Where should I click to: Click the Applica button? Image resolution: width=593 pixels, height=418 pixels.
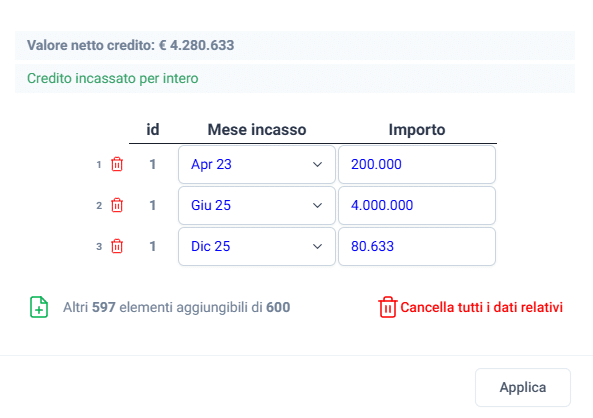pos(523,387)
